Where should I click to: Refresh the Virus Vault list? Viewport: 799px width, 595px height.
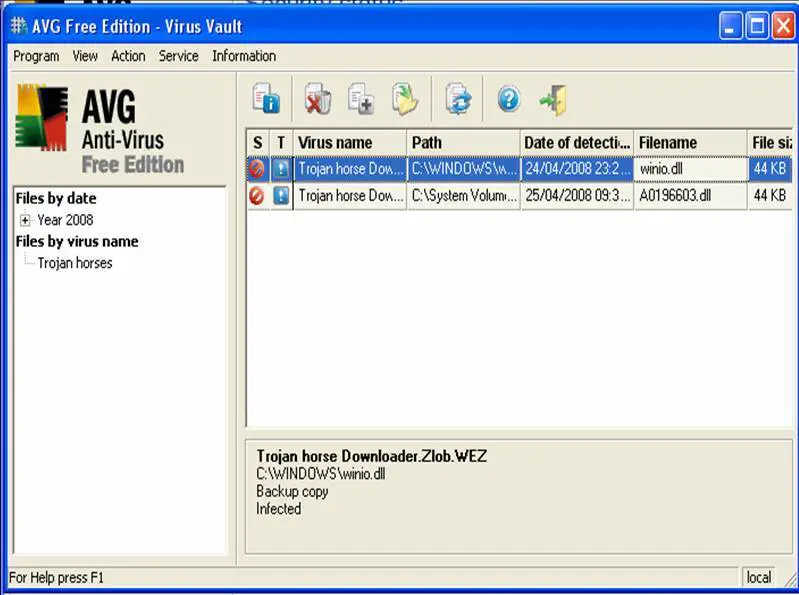tap(458, 100)
